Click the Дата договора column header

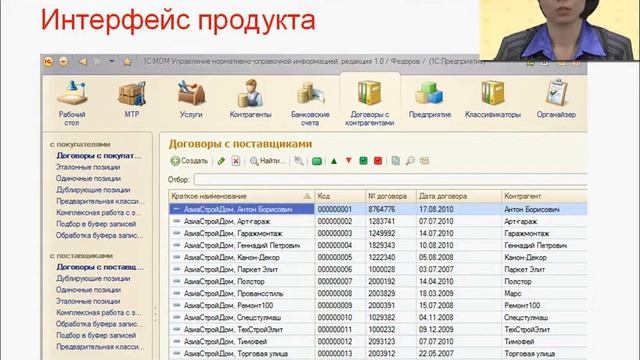click(x=459, y=196)
